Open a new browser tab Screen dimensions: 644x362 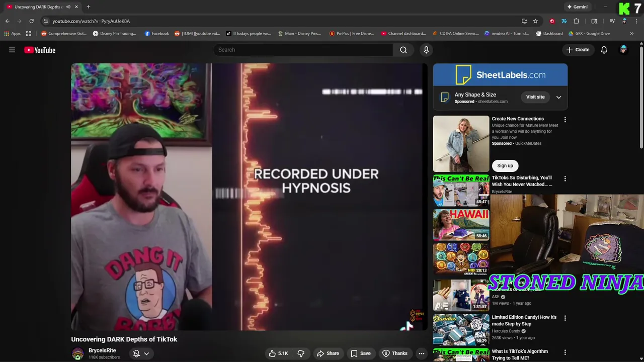point(89,7)
